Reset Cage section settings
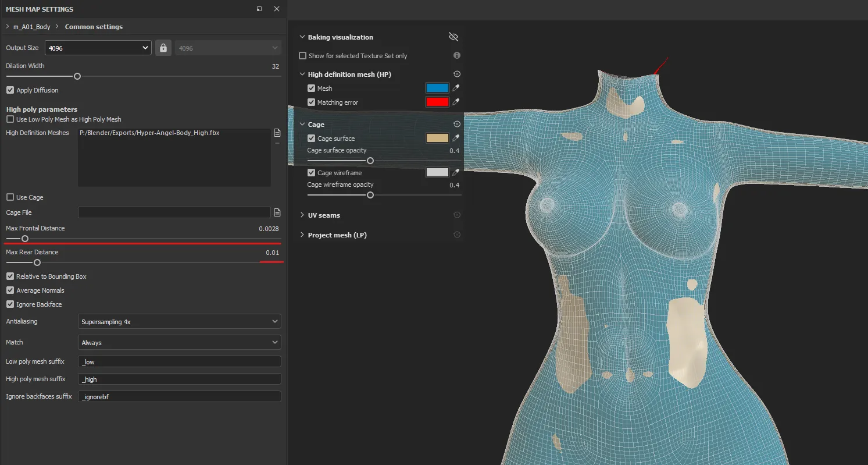The image size is (868, 465). (x=457, y=125)
